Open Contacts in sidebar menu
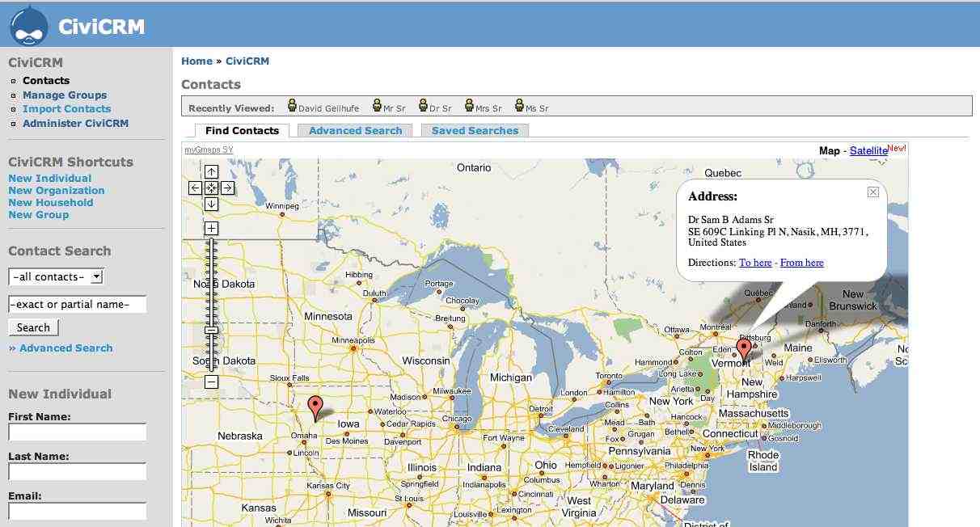The height and width of the screenshot is (527, 980). click(46, 81)
